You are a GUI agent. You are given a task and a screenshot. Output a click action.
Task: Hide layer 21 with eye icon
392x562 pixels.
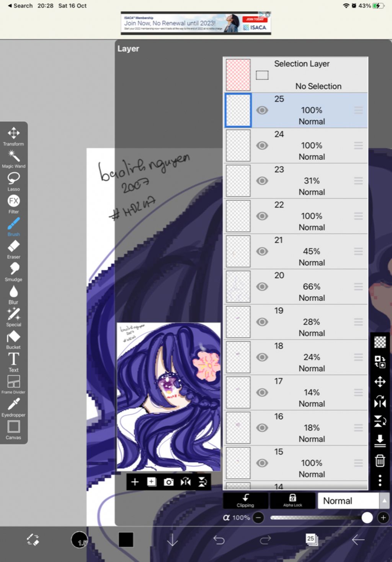click(262, 251)
